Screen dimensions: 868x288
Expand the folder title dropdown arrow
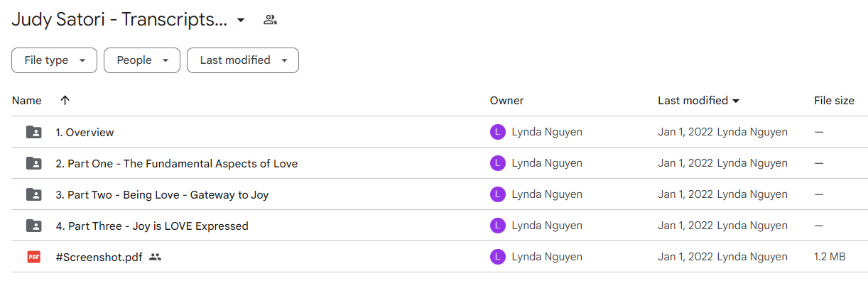(241, 20)
